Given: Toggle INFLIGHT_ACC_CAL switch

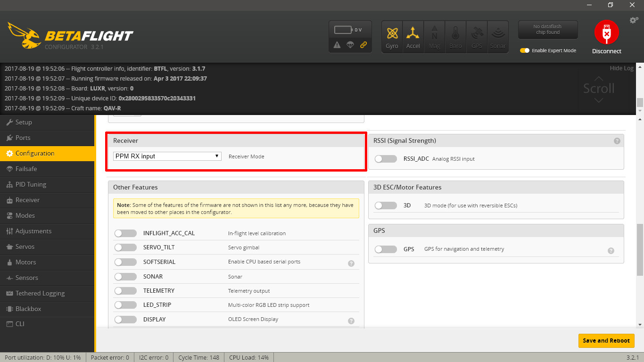Looking at the screenshot, I should (x=125, y=233).
